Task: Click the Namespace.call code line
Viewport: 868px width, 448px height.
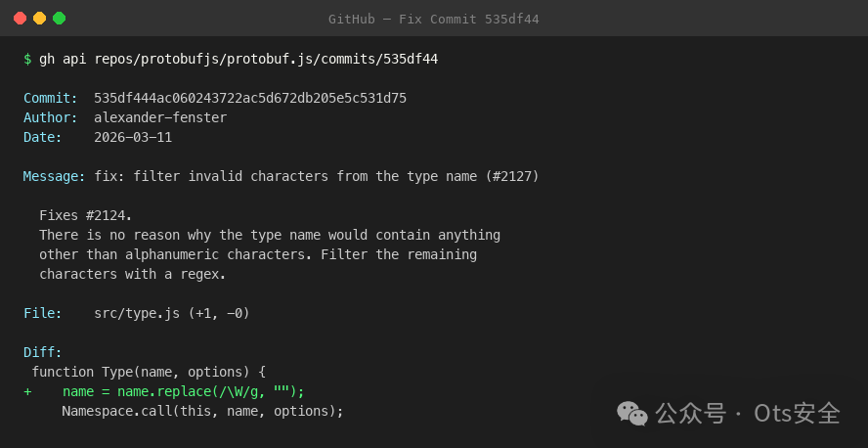Action: (203, 411)
